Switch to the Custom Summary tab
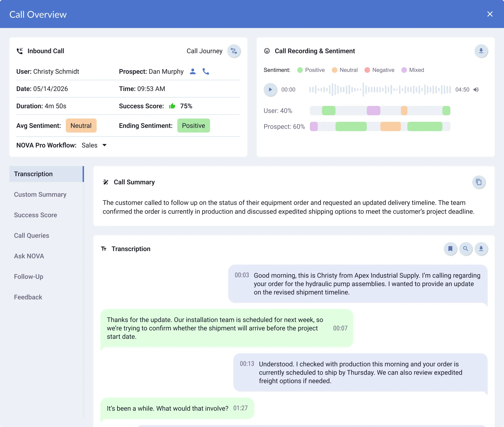Screen dimensions: 504x427 [x=40, y=194]
